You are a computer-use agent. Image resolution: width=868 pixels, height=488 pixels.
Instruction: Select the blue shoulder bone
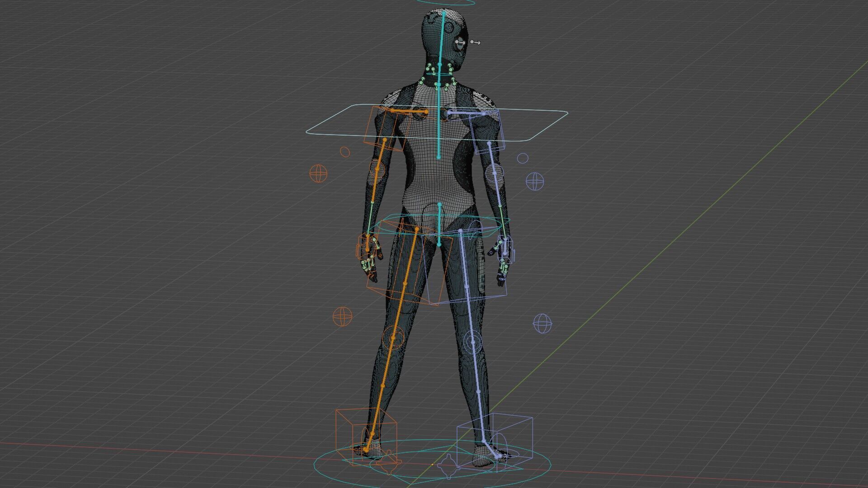tap(467, 112)
